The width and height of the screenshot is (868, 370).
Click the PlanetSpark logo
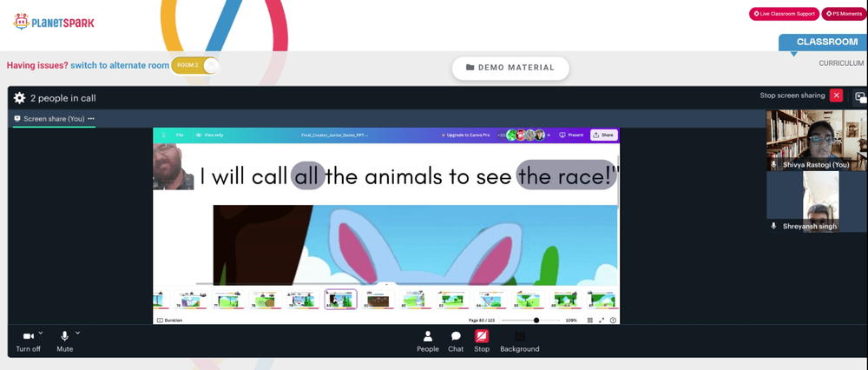point(54,23)
